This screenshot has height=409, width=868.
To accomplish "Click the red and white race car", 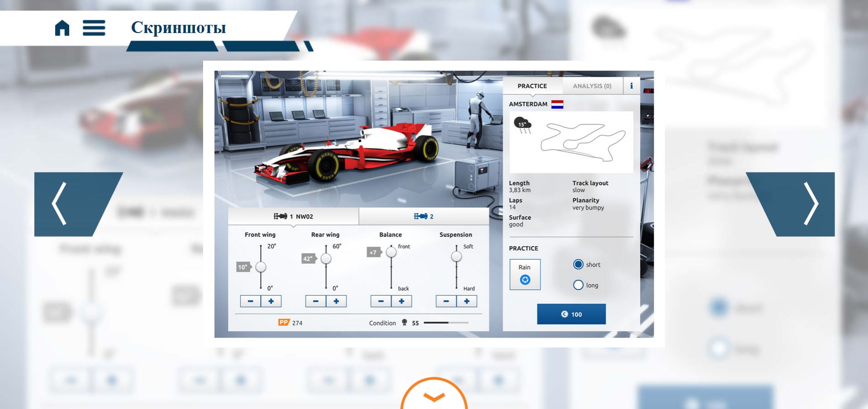I will [346, 153].
